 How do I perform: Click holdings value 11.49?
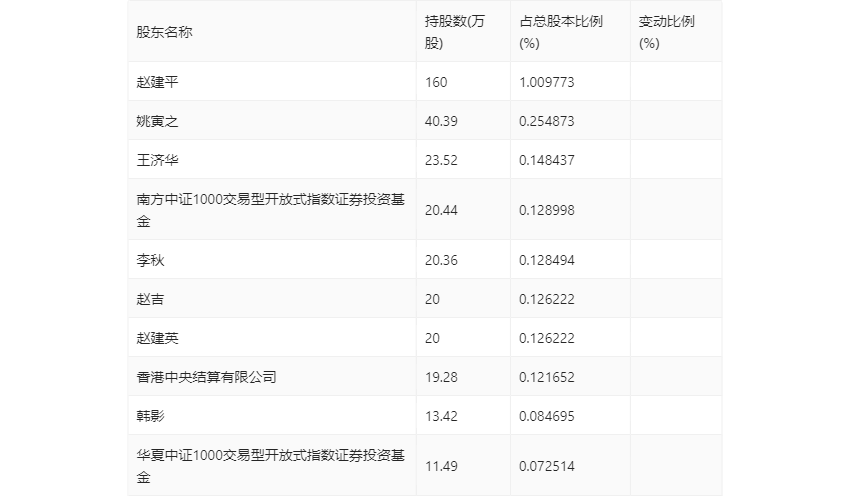pyautogui.click(x=441, y=466)
